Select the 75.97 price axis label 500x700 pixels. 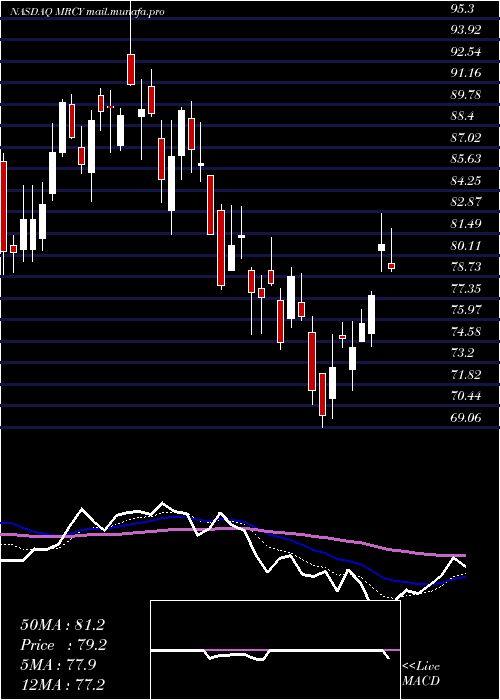click(x=467, y=310)
